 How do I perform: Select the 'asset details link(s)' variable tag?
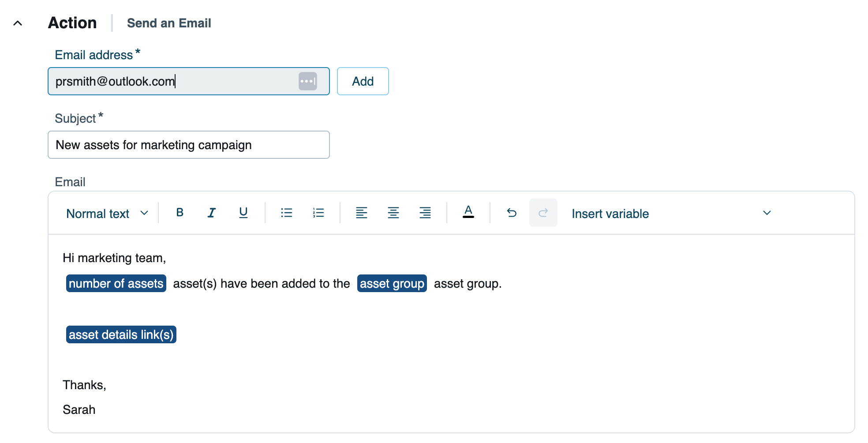pyautogui.click(x=121, y=334)
